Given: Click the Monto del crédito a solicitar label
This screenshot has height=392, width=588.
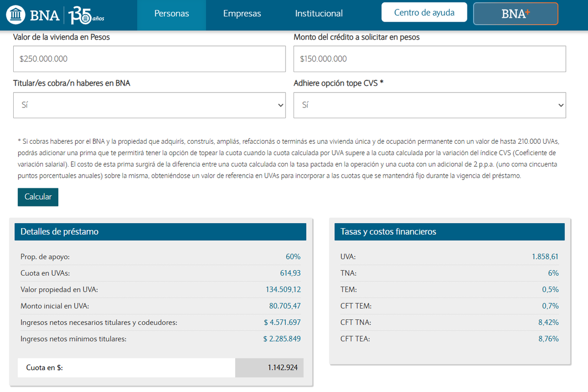Looking at the screenshot, I should coord(357,37).
